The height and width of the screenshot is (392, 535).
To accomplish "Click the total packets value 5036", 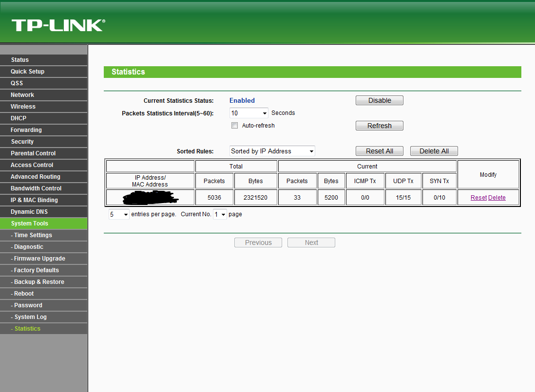I will pyautogui.click(x=214, y=198).
